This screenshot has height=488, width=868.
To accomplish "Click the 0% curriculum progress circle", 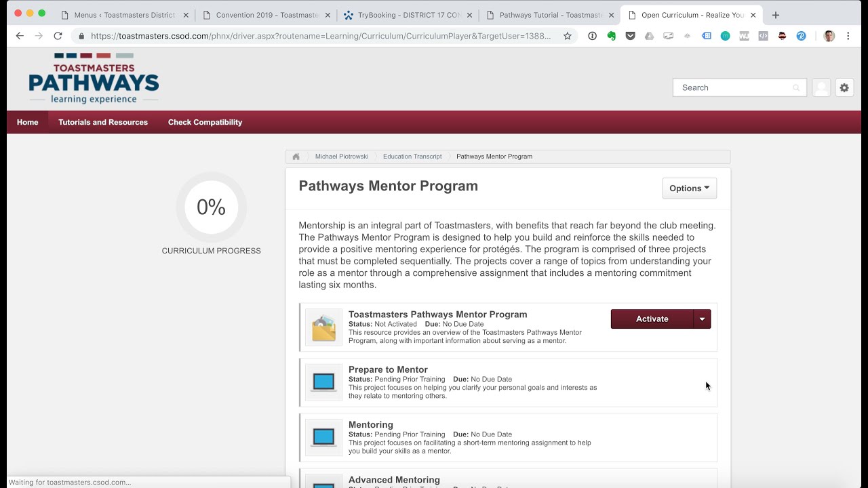I will click(211, 207).
